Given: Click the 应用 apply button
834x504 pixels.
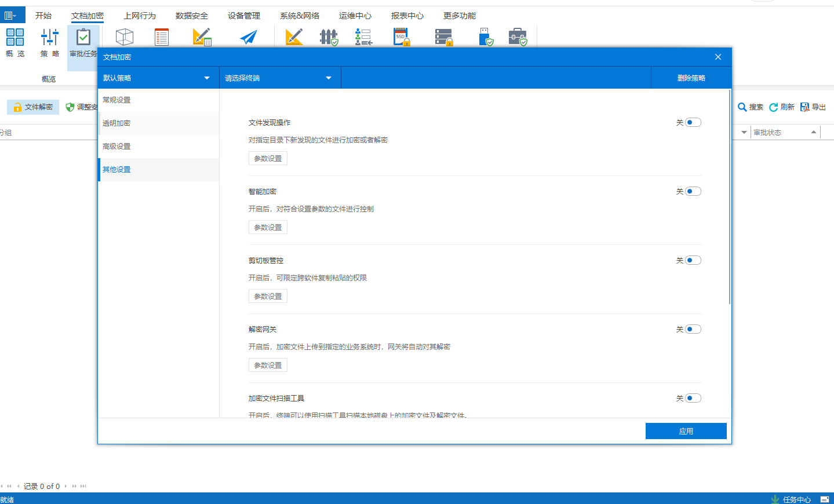Looking at the screenshot, I should (686, 431).
